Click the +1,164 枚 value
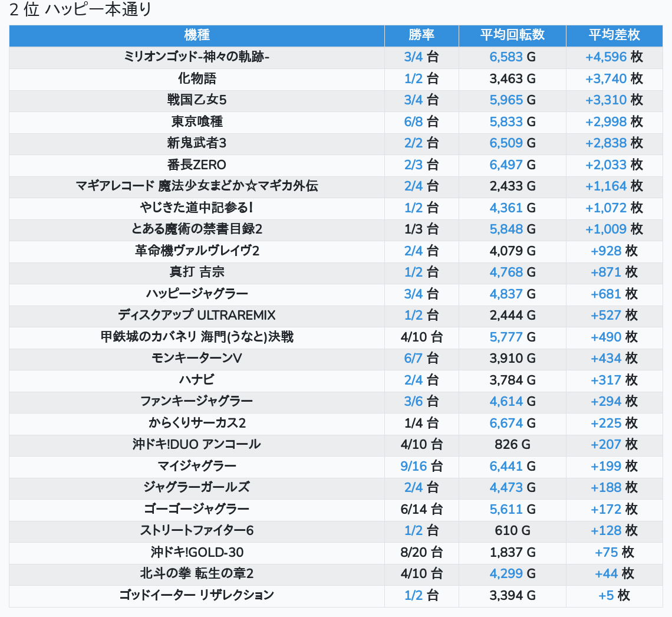 pos(614,186)
